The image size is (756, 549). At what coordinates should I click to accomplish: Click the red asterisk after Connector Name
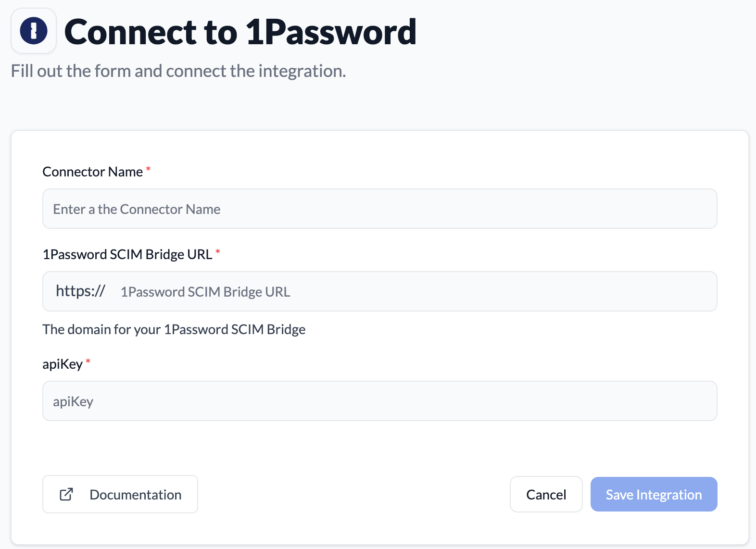[148, 169]
